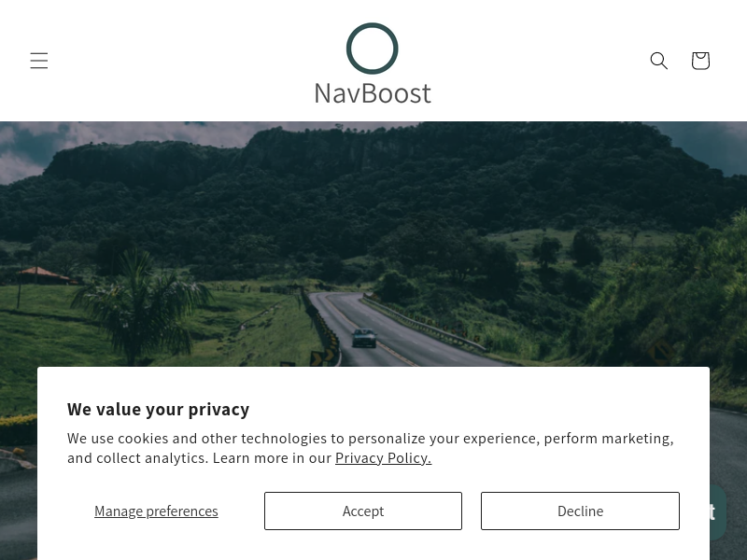Click the search magnifier icon
Screen dimensions: 747x560
tap(659, 61)
